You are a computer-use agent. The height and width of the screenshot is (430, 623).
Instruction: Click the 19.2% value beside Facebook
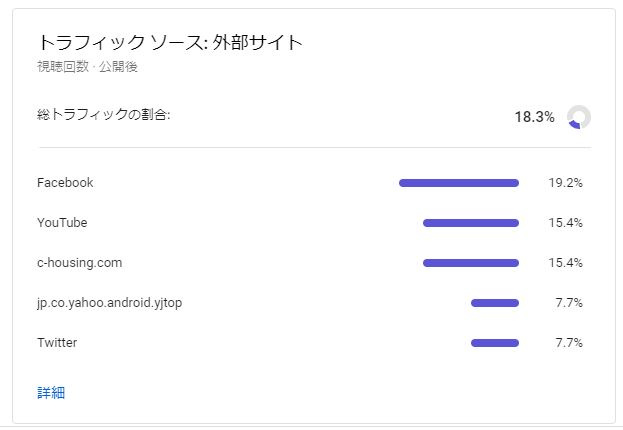(x=565, y=183)
